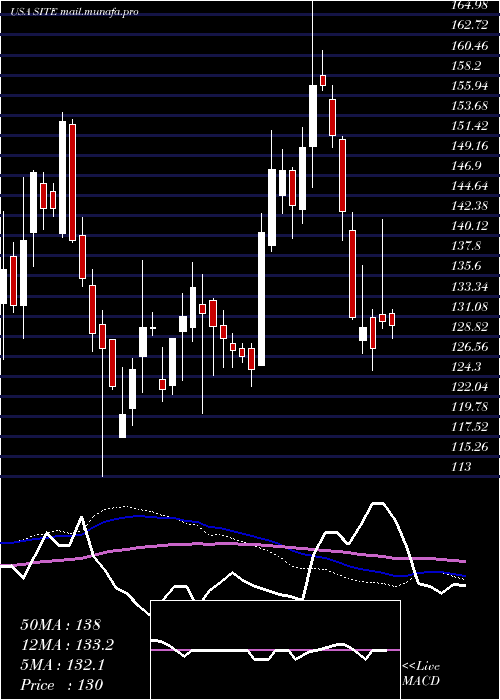500x700 pixels.
Task: Select the 149.16 price axis label
Action: 471,146
